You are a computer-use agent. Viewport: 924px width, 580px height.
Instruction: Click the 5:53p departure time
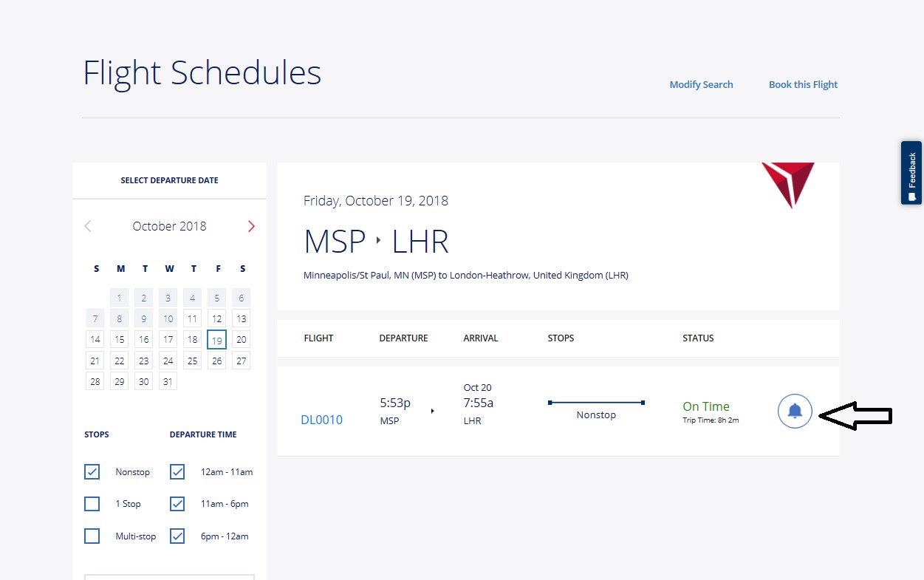(x=395, y=403)
